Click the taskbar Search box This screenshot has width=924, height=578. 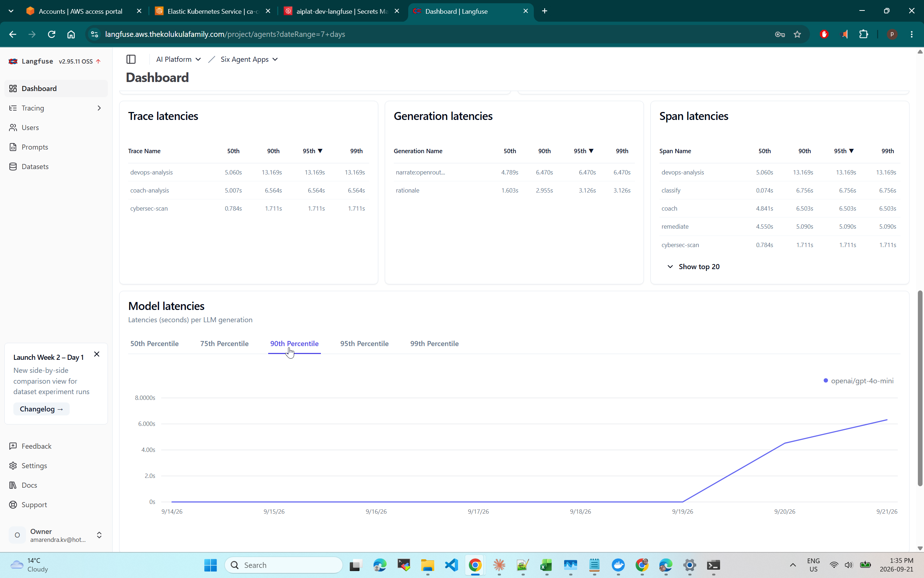[284, 565]
